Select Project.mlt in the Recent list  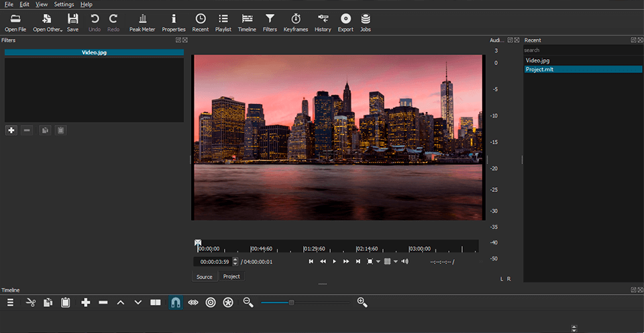(x=583, y=69)
